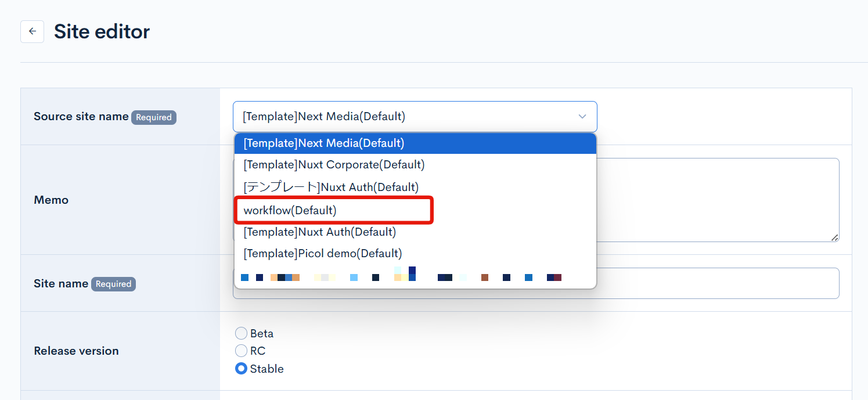Click the back arrow button
The width and height of the screenshot is (868, 400).
click(32, 31)
